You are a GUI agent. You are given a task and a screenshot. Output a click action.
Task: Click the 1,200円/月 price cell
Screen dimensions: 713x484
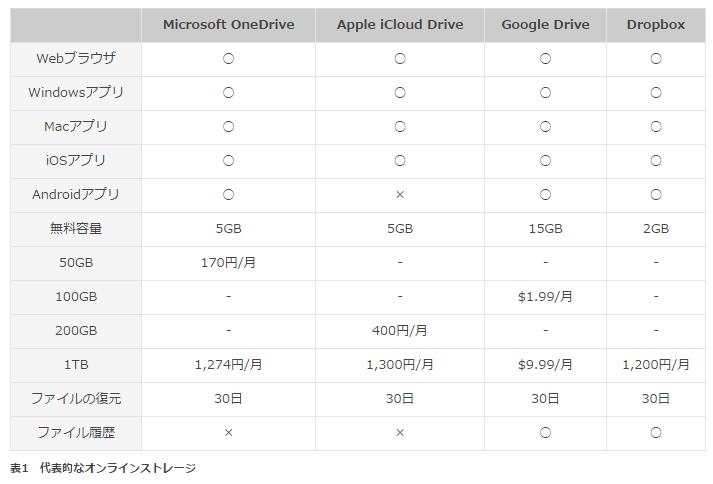(656, 365)
